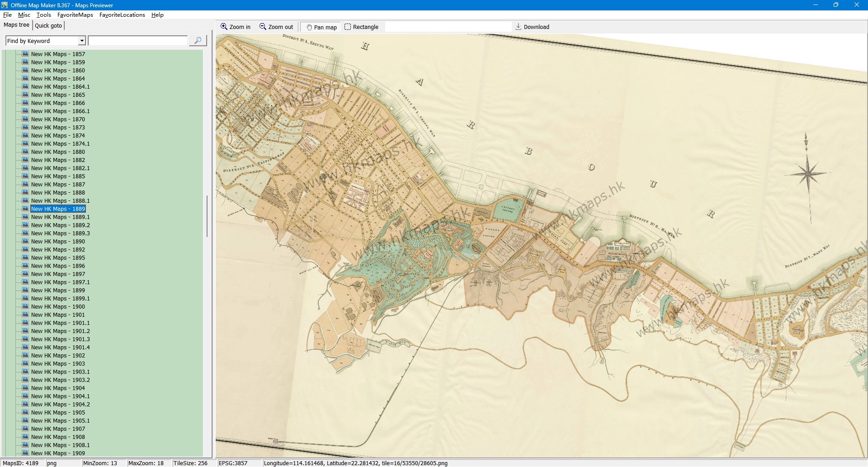Open the Tools menu
Image resolution: width=868 pixels, height=467 pixels.
[43, 15]
